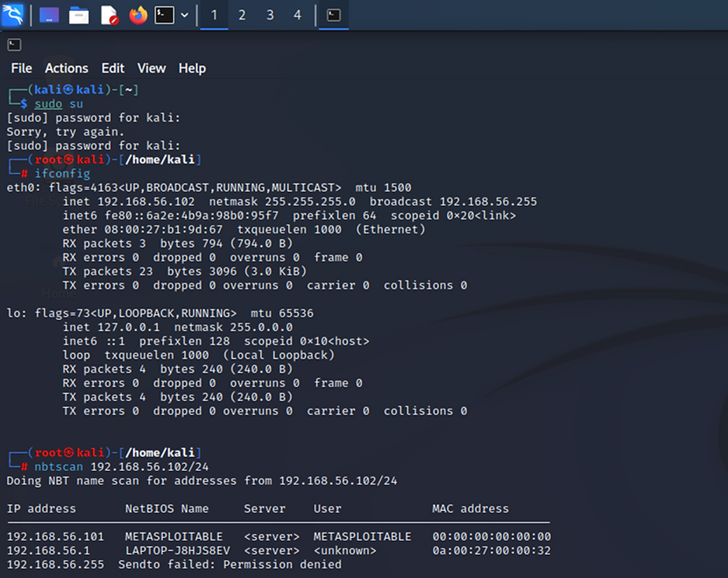Viewport: 728px width, 578px height.
Task: Open the text editor taskbar icon
Action: [x=107, y=14]
